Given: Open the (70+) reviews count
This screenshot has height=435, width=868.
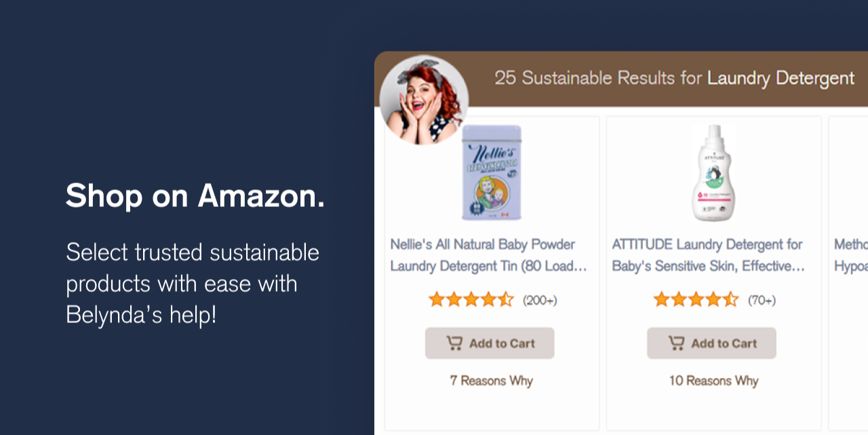Looking at the screenshot, I should coord(762,300).
